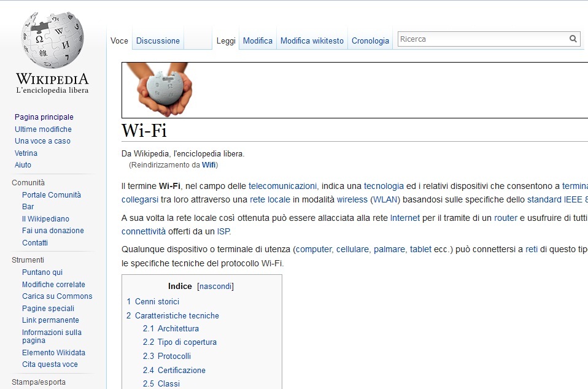588x389 pixels.
Task: Open the ISP link
Action: [x=223, y=231]
